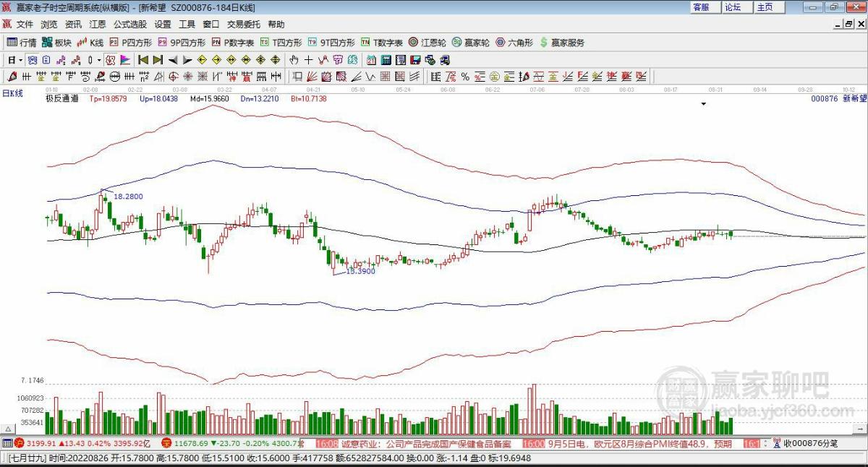Image resolution: width=868 pixels, height=467 pixels.
Task: Click yellow diamond right-shift icon
Action: coord(216,59)
